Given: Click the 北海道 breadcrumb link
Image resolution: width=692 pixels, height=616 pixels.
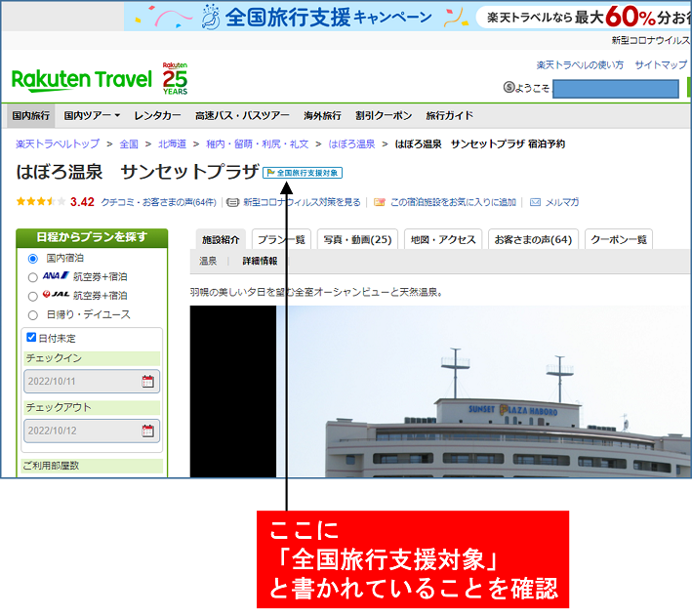Looking at the screenshot, I should (172, 144).
